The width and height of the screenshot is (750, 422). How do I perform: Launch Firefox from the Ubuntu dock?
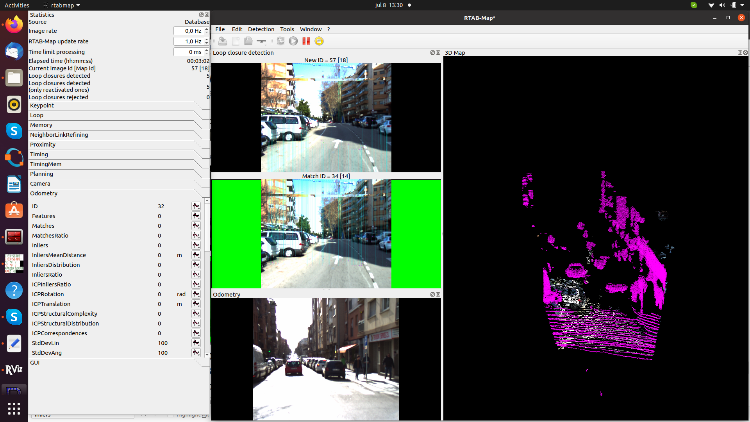14,51
